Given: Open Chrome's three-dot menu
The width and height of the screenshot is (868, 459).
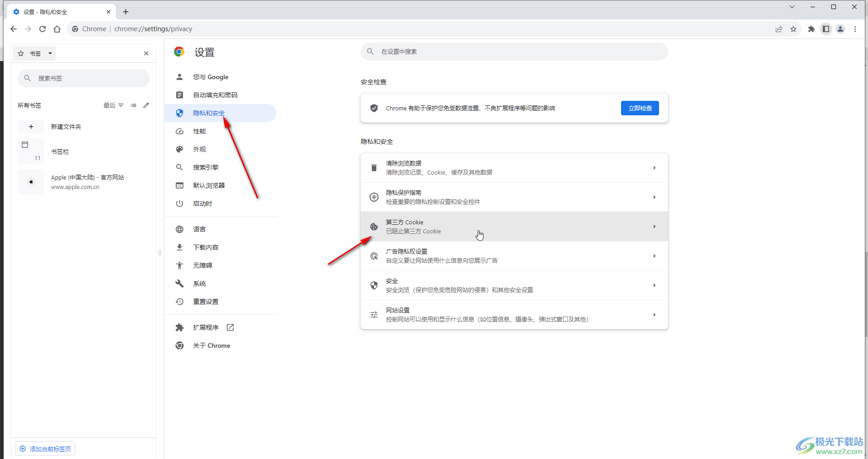Looking at the screenshot, I should point(855,29).
